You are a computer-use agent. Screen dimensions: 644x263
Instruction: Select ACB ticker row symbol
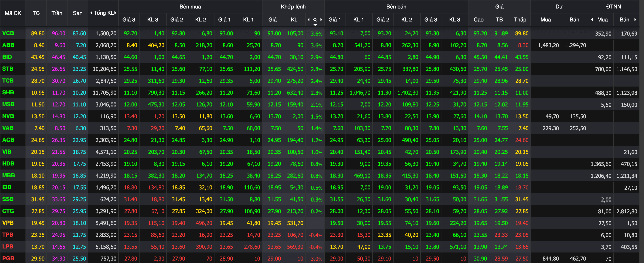tap(8, 140)
